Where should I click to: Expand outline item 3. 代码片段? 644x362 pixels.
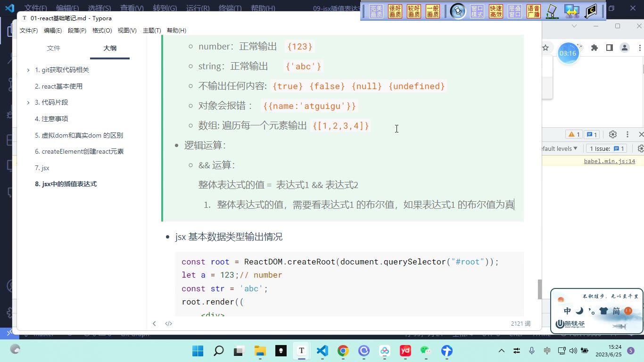click(29, 103)
